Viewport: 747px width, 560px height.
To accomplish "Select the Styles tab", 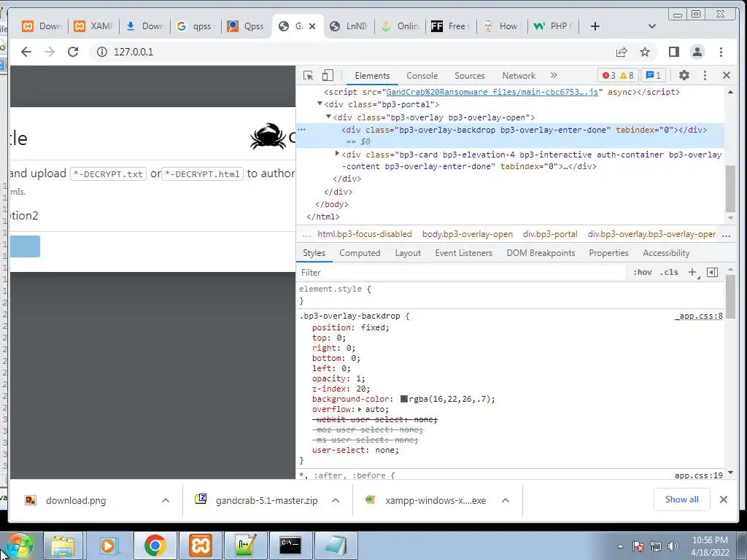I will [314, 253].
